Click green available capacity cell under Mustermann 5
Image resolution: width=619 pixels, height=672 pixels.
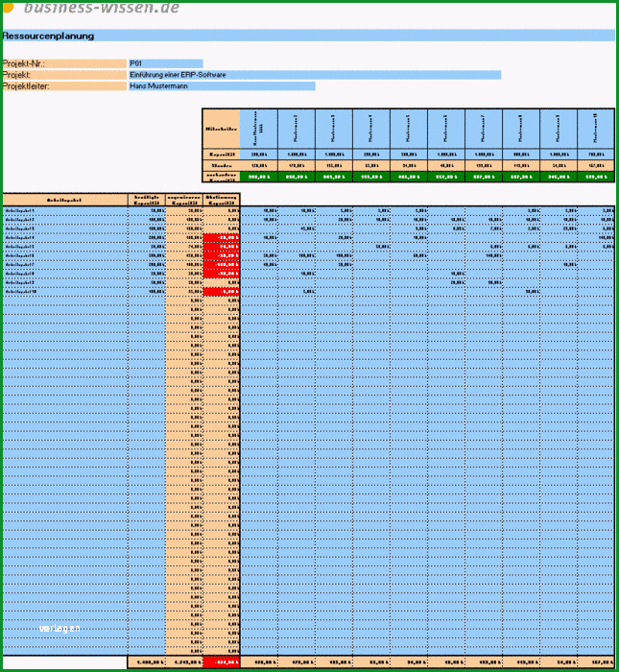pos(409,177)
